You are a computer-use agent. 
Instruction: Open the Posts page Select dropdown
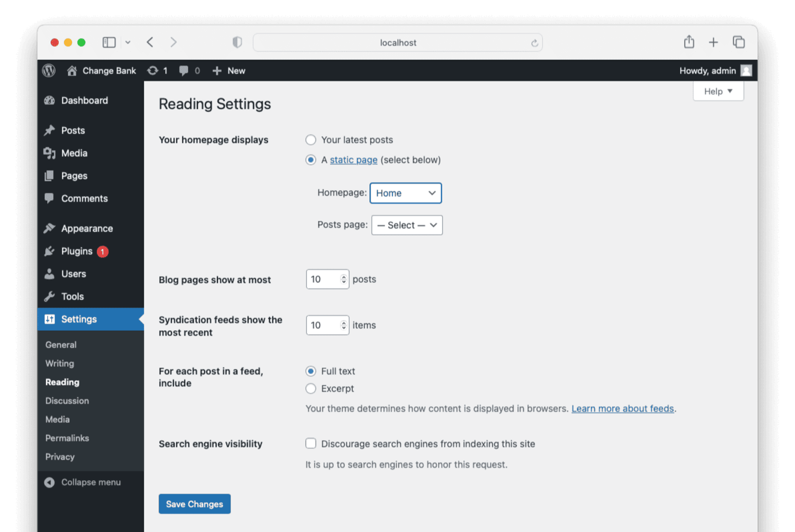tap(406, 225)
